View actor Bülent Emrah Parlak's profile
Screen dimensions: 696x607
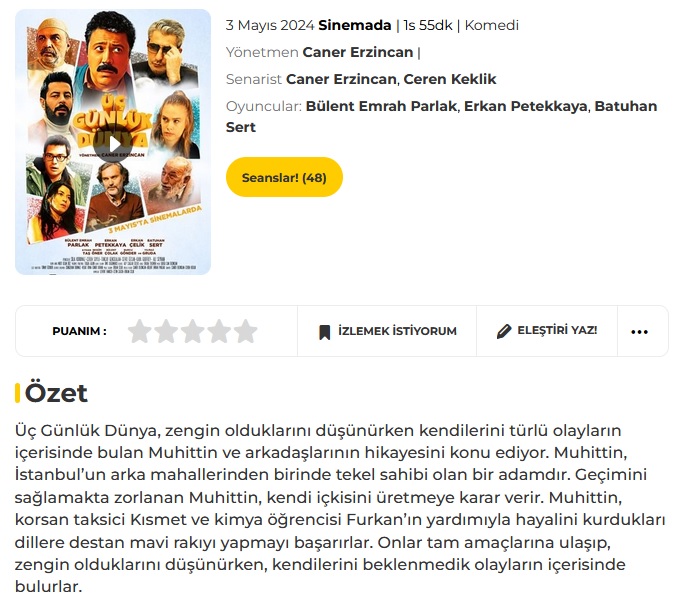click(x=381, y=106)
